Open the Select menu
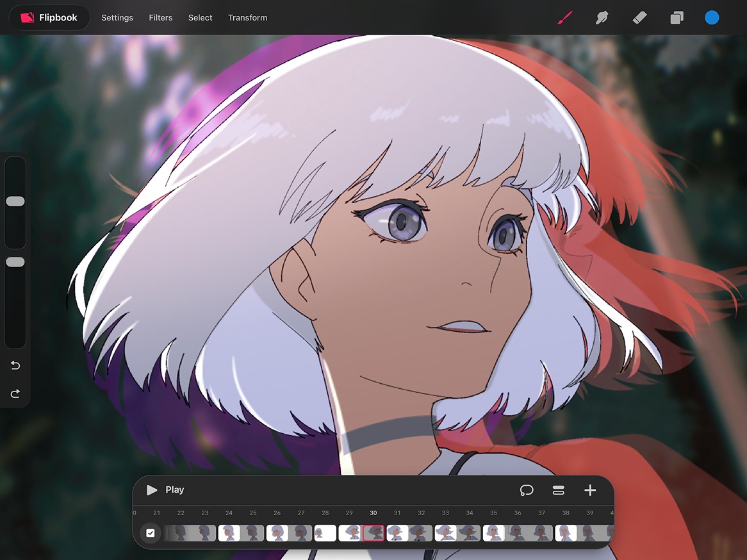This screenshot has height=560, width=747. (201, 18)
